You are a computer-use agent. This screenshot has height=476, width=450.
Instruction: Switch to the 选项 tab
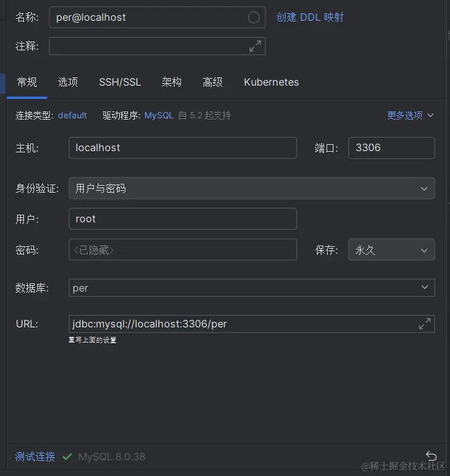[x=68, y=82]
